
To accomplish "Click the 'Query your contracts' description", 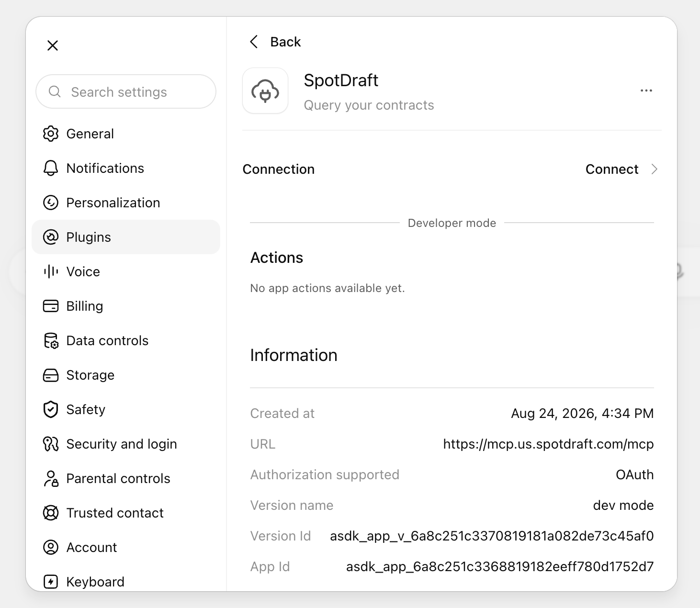I will pos(369,105).
